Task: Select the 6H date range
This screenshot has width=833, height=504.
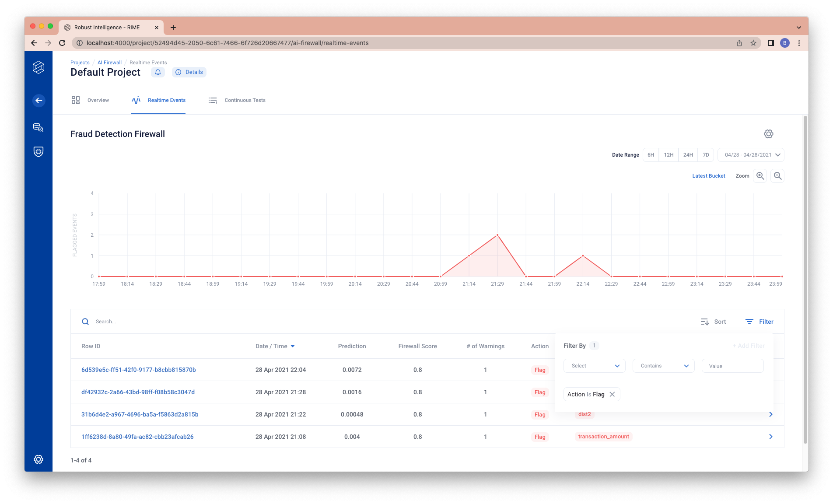Action: [651, 155]
